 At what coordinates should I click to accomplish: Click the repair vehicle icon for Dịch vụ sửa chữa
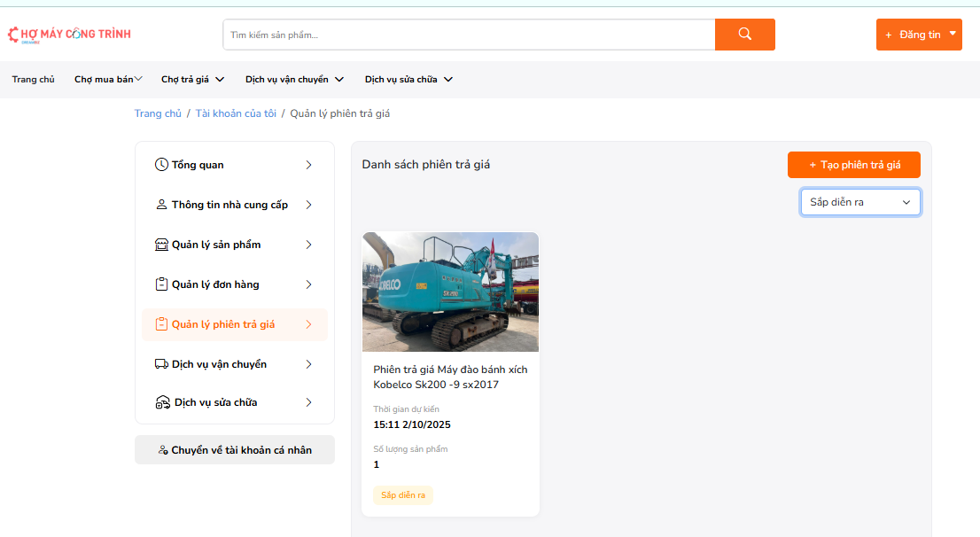pos(162,402)
